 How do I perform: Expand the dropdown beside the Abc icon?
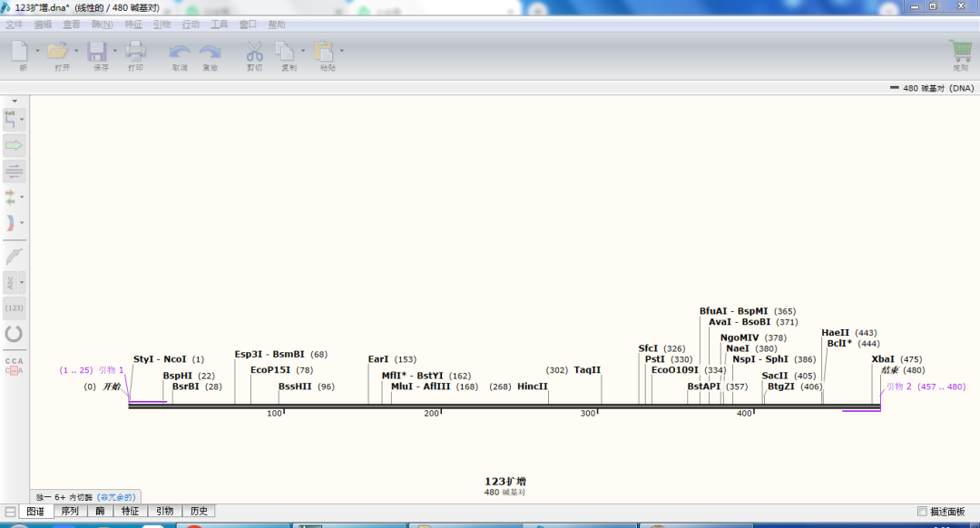tap(22, 282)
